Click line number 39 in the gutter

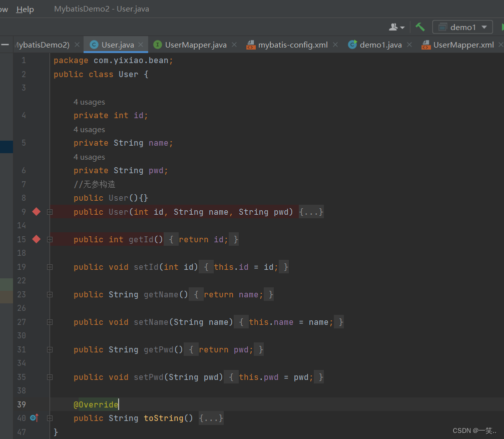pyautogui.click(x=22, y=404)
